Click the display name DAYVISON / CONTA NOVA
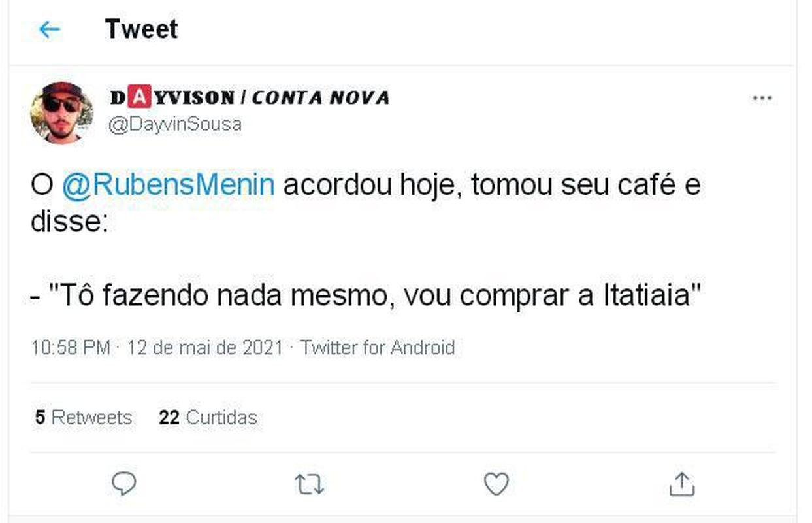 point(248,97)
